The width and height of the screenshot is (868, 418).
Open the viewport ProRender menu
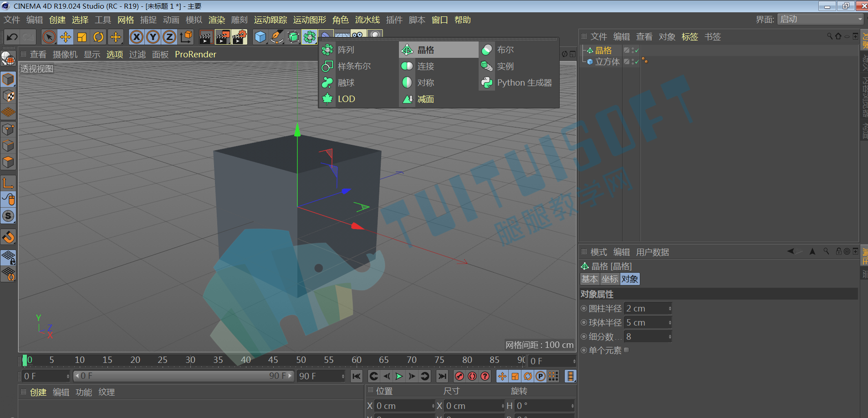click(195, 55)
